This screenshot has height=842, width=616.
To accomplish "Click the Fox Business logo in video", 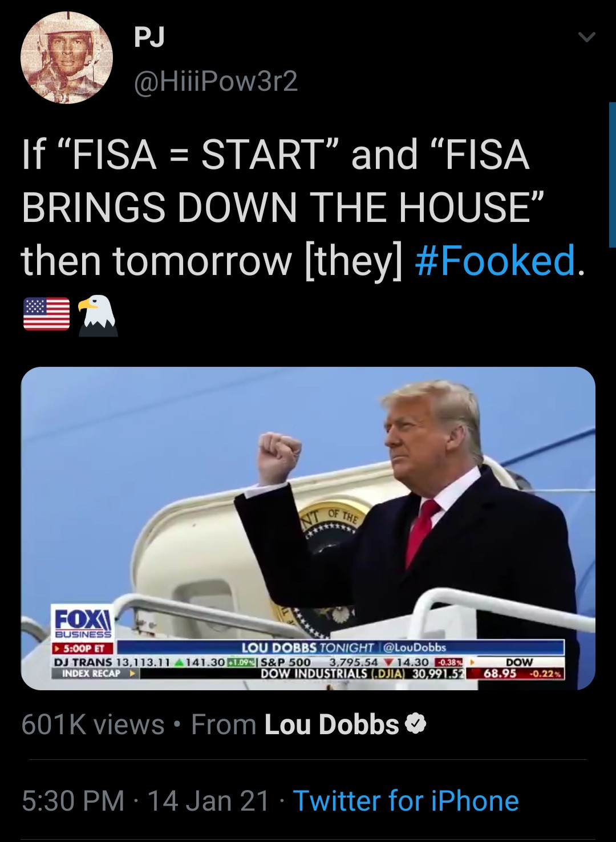I will tap(83, 622).
